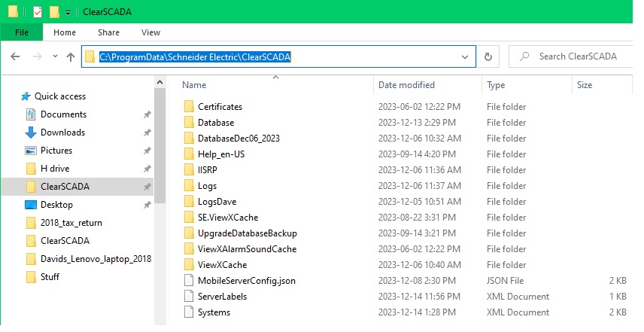Click the DatabaseDec06_2023 folder icon

coord(189,139)
